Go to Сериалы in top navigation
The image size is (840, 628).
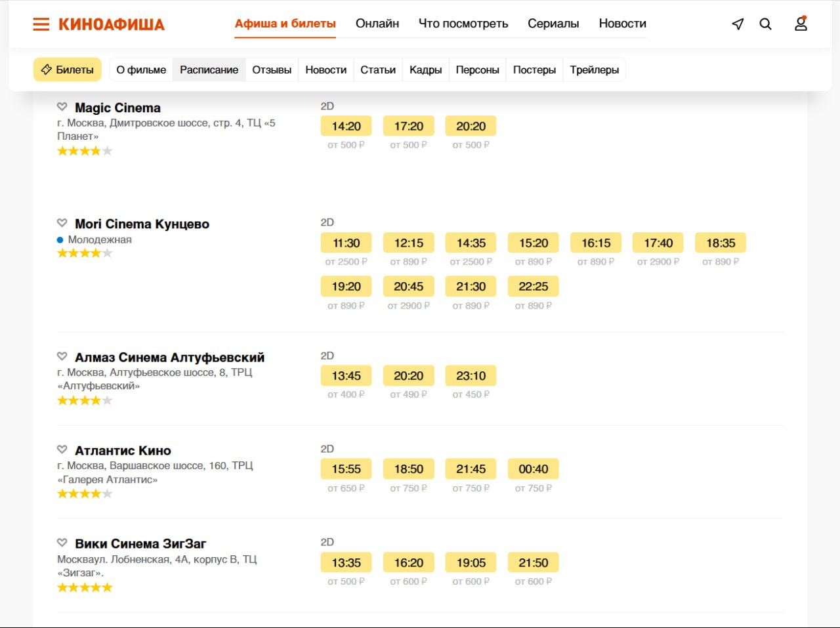click(553, 24)
